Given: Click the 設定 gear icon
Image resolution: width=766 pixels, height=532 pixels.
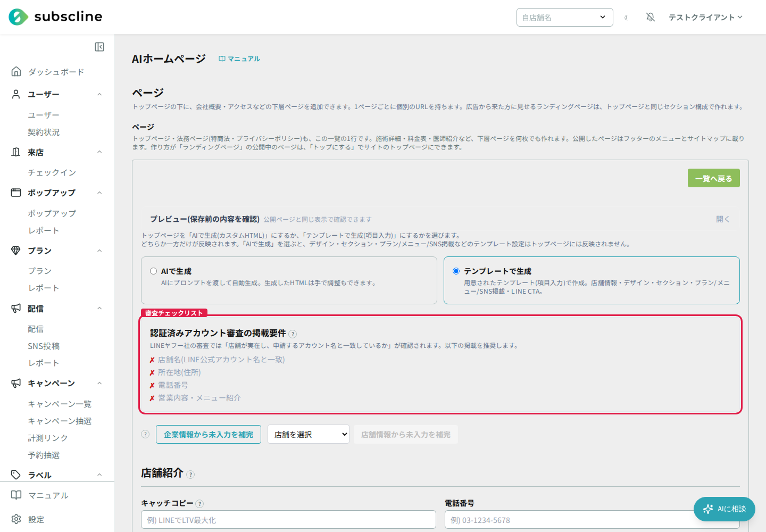Looking at the screenshot, I should click(16, 519).
